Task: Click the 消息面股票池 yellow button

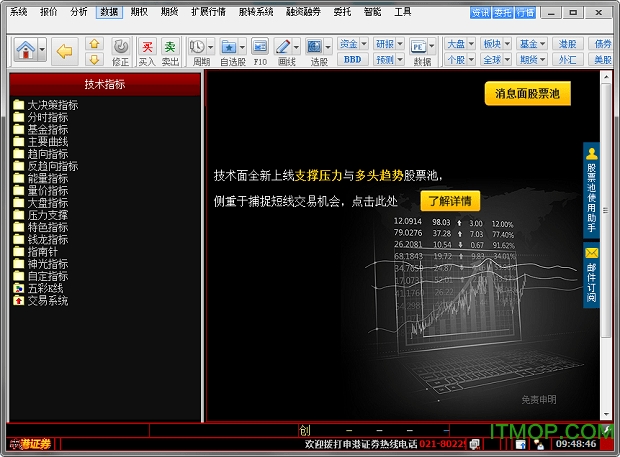Action: point(527,94)
